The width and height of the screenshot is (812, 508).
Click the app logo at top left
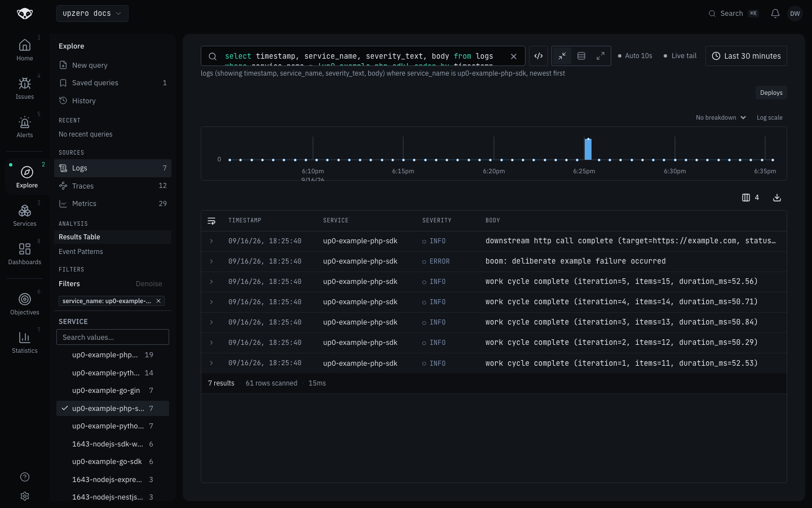(x=25, y=14)
